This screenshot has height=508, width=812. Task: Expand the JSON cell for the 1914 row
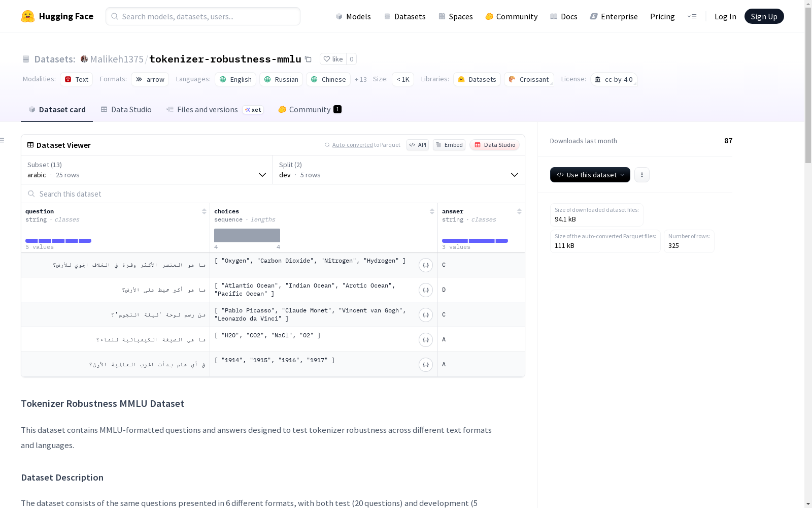[426, 365]
